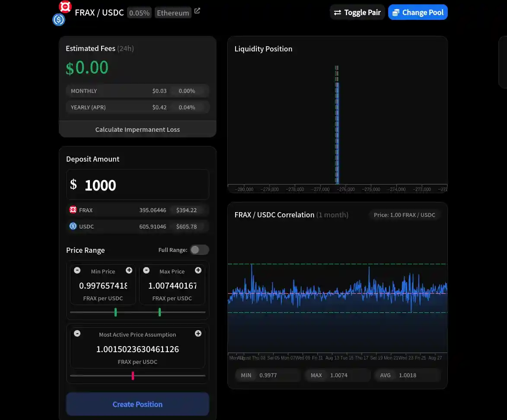507x420 pixels.
Task: Click the Max Price value field
Action: click(172, 285)
